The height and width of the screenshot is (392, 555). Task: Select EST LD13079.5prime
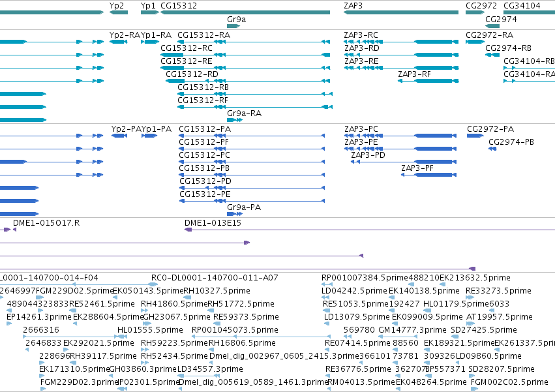(x=357, y=317)
